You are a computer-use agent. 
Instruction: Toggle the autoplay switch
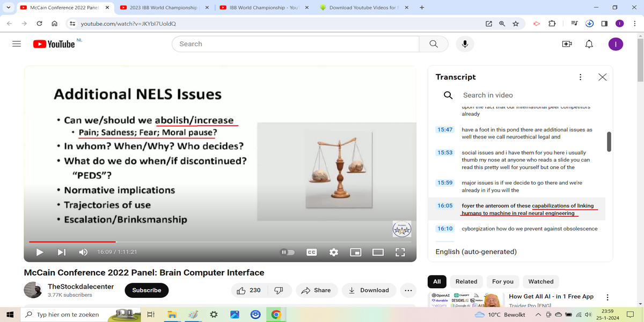tap(288, 252)
